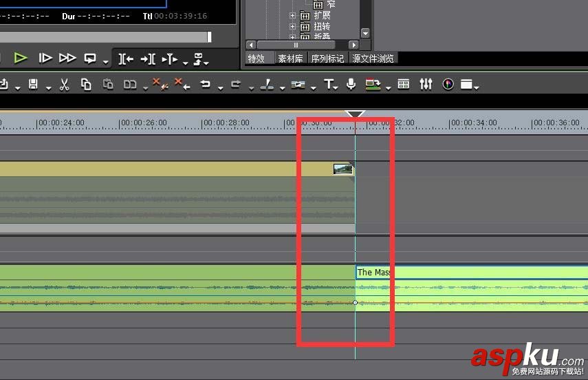Open the replace clip dropdown arrow

[146, 88]
